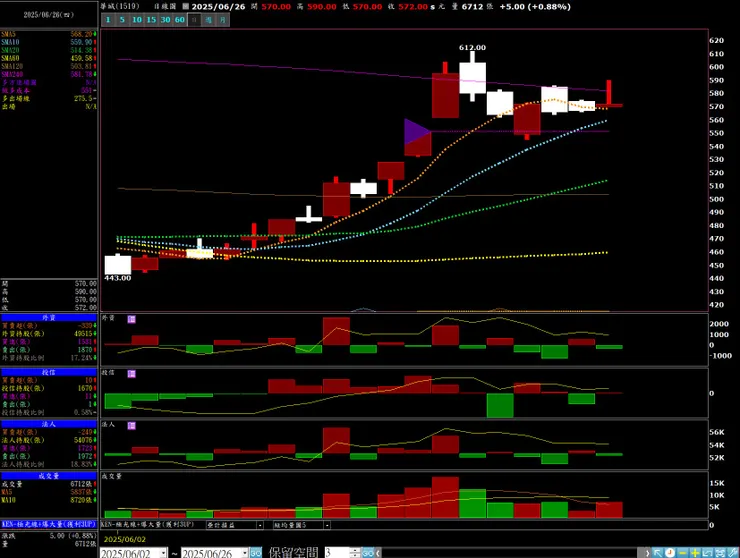Switch to 30-minute timeframe

(165, 20)
